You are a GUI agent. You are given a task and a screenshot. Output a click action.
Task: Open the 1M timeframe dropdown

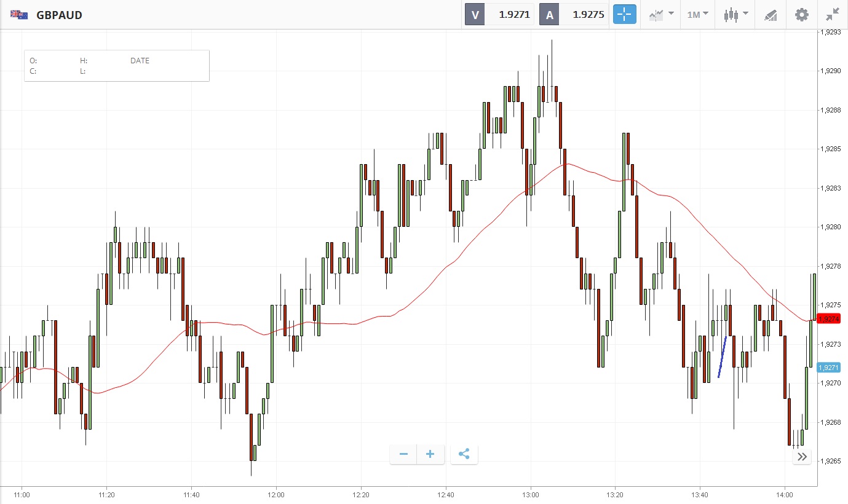tap(697, 15)
